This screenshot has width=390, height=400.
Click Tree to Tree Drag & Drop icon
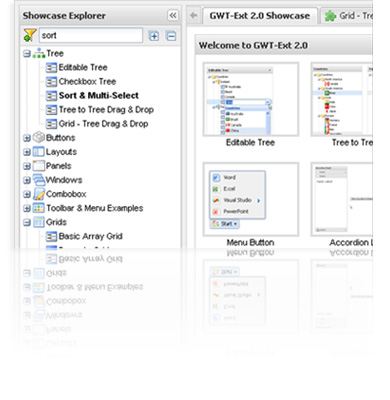[x=51, y=110]
